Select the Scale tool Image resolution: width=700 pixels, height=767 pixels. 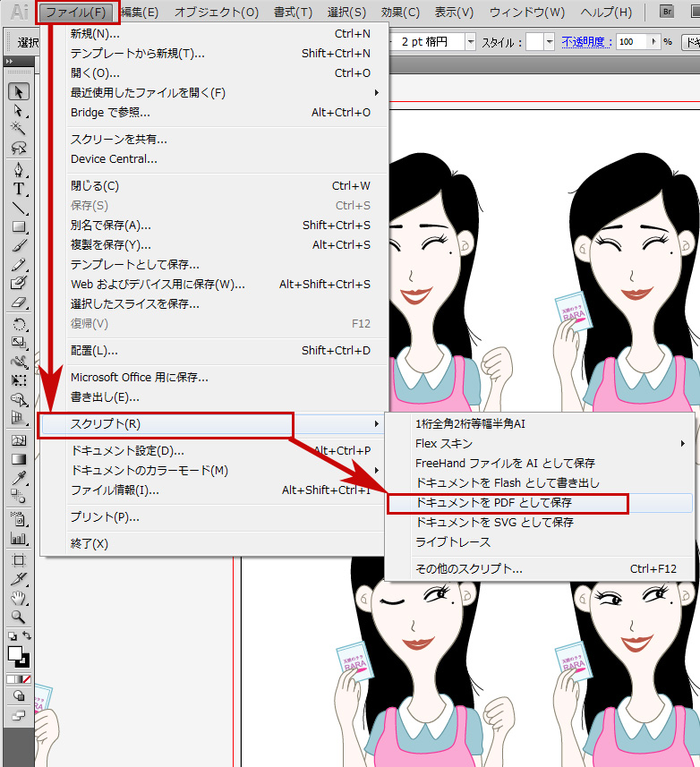(x=19, y=343)
